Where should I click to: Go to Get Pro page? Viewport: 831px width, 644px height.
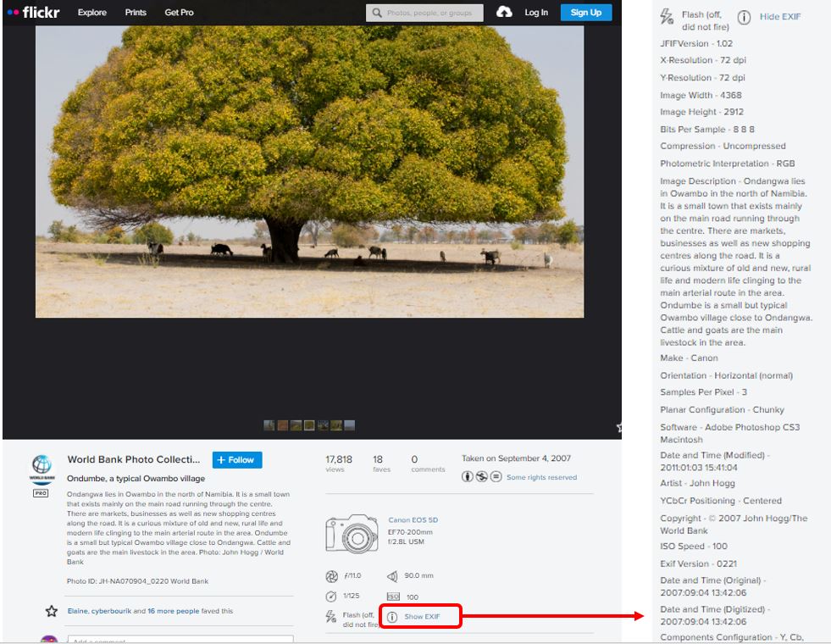(x=179, y=13)
